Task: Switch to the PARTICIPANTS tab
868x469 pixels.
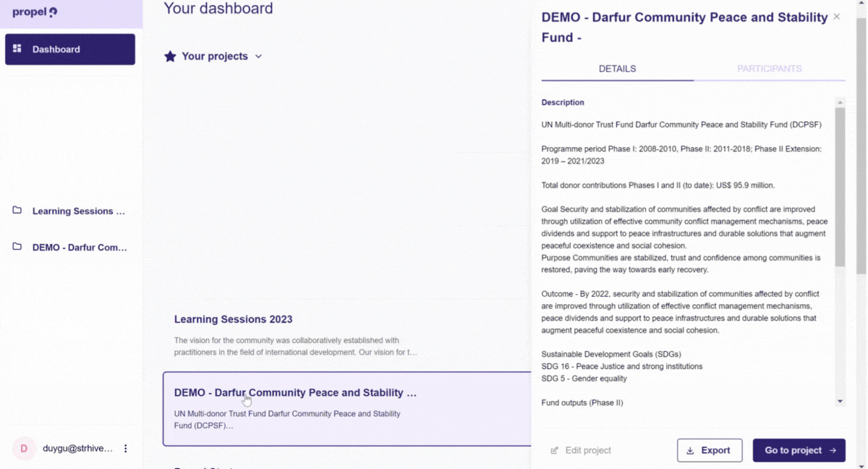Action: pyautogui.click(x=769, y=69)
